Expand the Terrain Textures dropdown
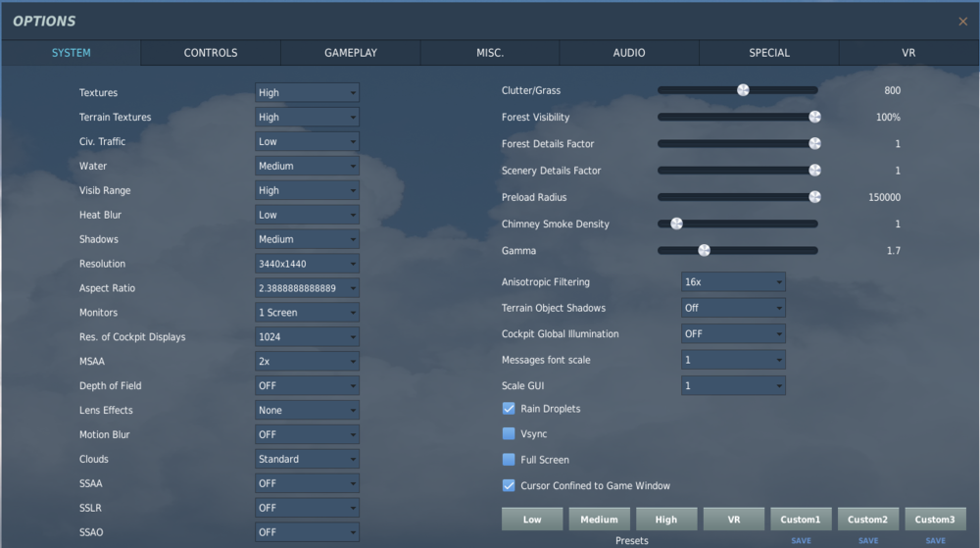Image resolution: width=980 pixels, height=548 pixels. [x=307, y=117]
